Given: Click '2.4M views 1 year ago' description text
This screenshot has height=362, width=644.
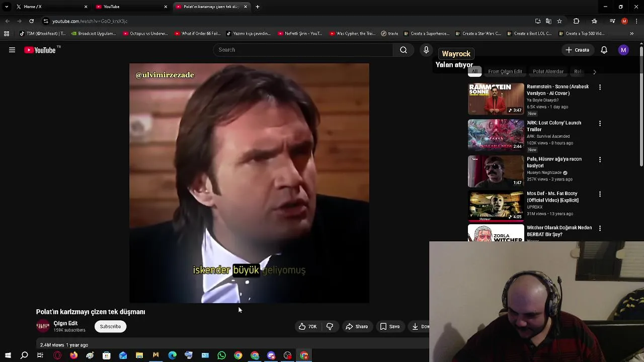Looking at the screenshot, I should click(64, 345).
